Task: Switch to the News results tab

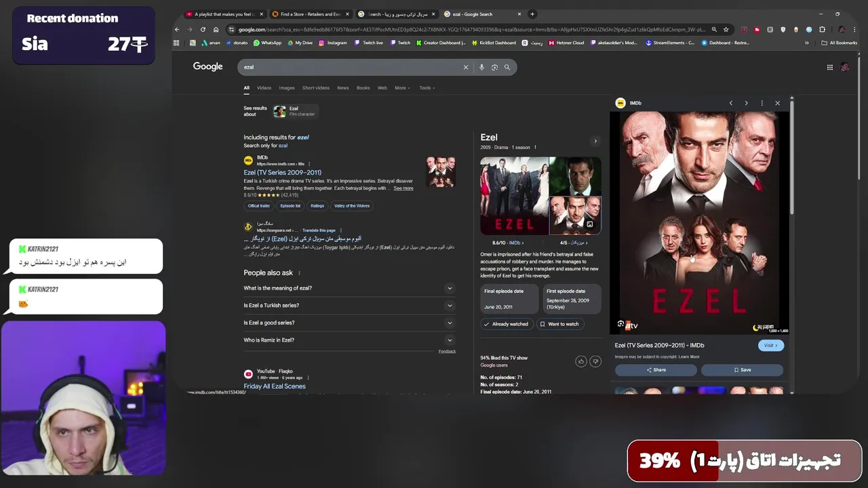Action: [343, 88]
